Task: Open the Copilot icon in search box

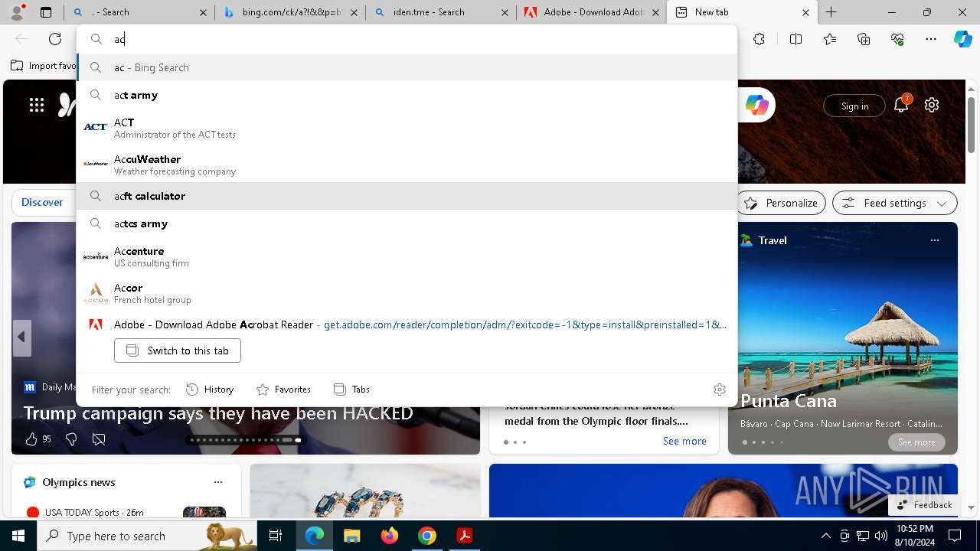Action: pyautogui.click(x=756, y=106)
